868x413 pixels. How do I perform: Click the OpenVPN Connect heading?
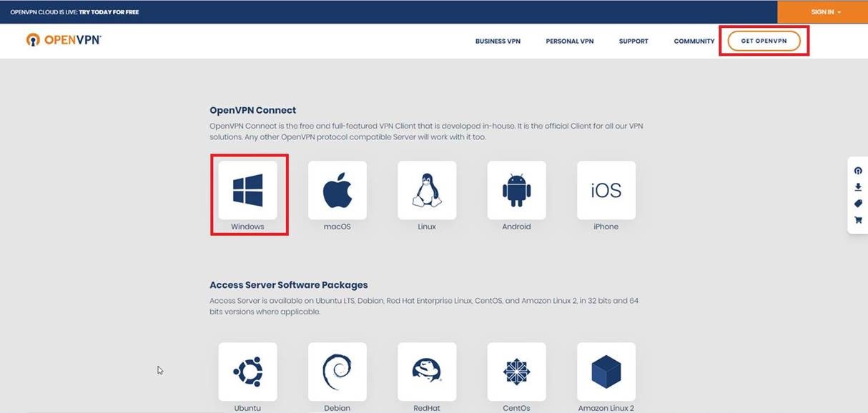click(x=252, y=110)
